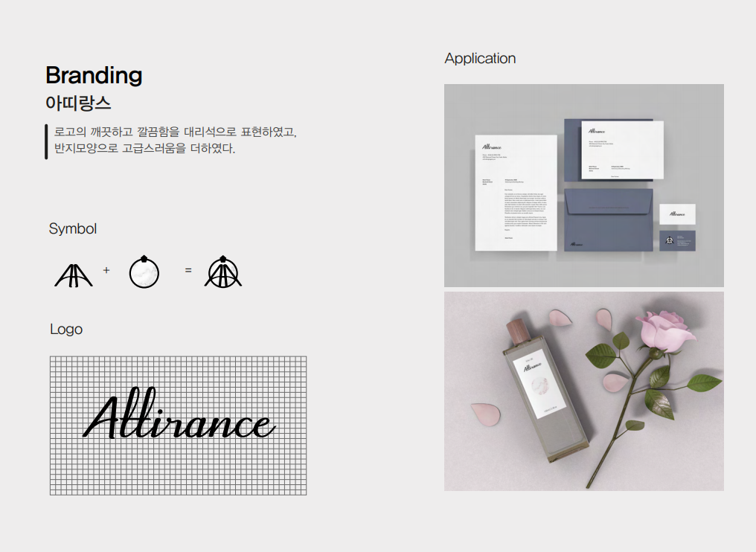Click the Application section label
Image resolution: width=756 pixels, height=552 pixels.
pyautogui.click(x=480, y=59)
